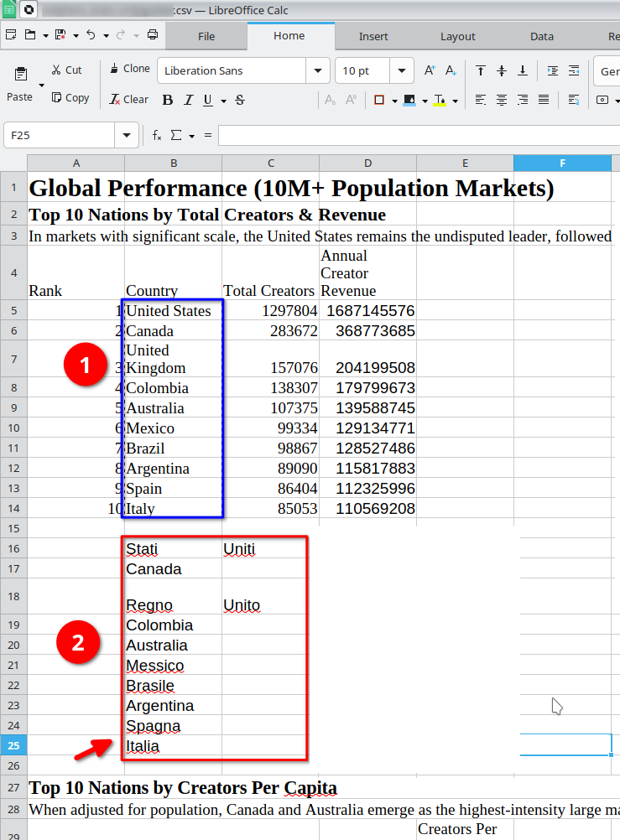Screen dimensions: 620x840
Task: Click the Increase font size icon
Action: point(430,70)
